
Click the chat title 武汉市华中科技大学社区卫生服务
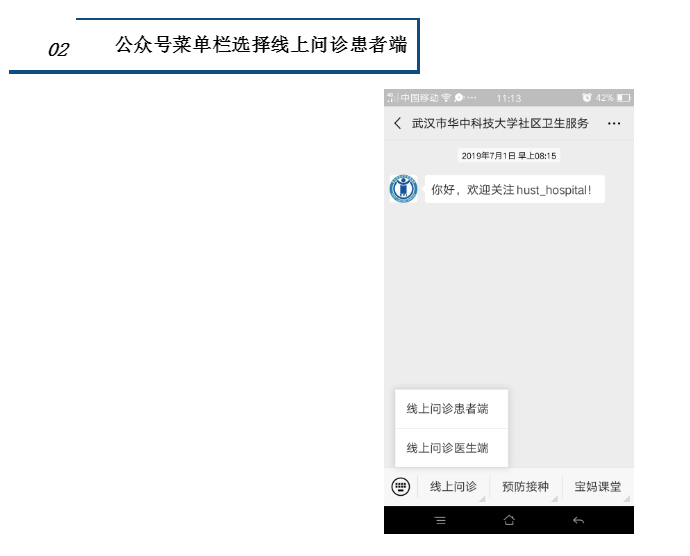tap(500, 123)
